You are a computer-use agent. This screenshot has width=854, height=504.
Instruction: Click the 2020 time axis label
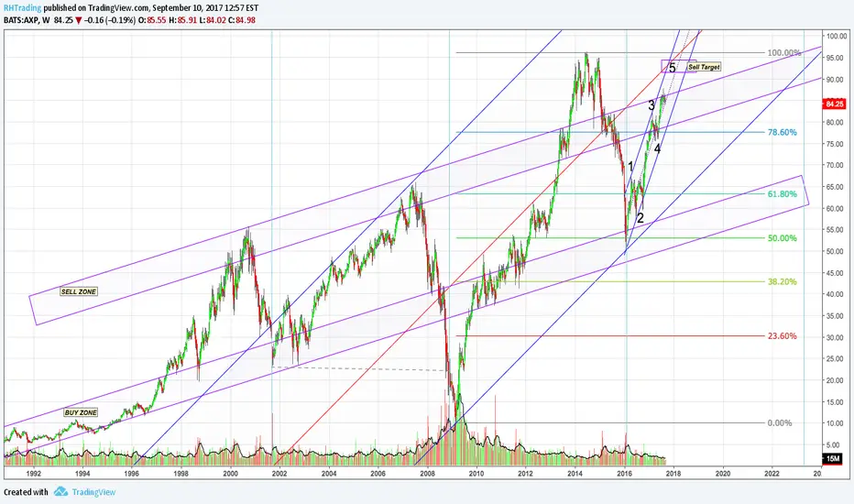(723, 474)
